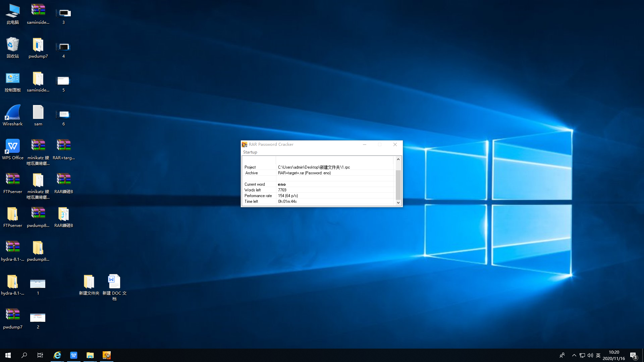Open Internet Explorer from the taskbar
Screen dimensions: 644x362
(x=57, y=355)
